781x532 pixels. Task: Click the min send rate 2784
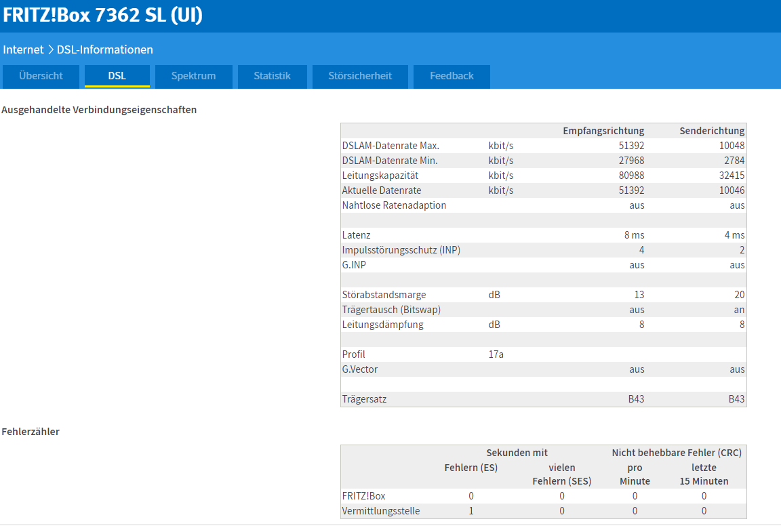pos(734,161)
